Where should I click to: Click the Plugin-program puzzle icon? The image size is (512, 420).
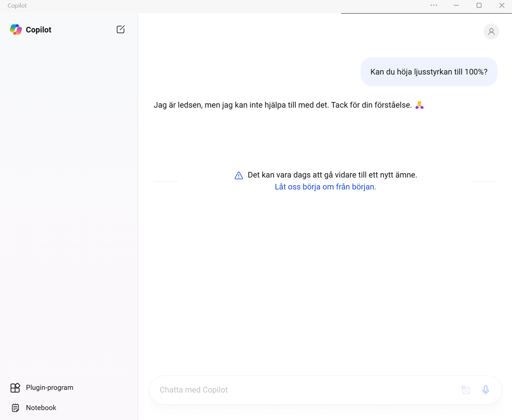pos(15,388)
